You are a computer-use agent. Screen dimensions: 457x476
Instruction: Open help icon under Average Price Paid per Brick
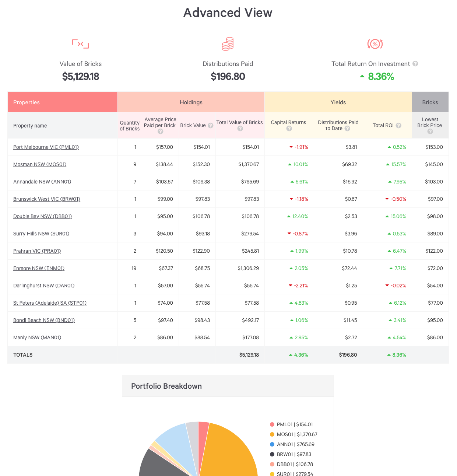(161, 132)
